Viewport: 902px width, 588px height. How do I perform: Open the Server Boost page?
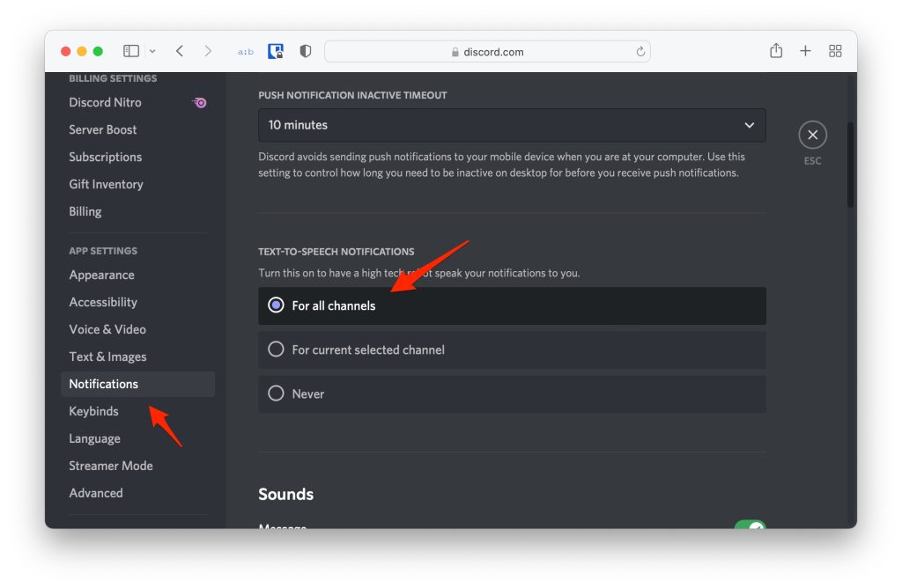(x=103, y=129)
